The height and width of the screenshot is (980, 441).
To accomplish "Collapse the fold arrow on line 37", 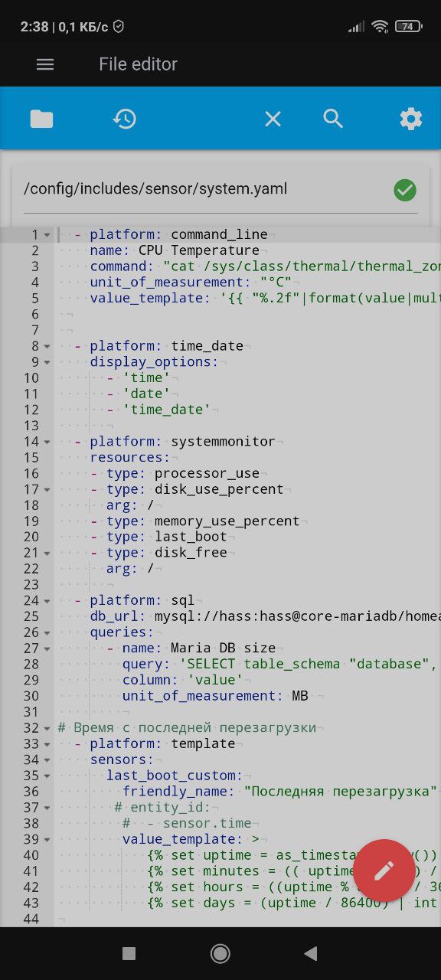I will pyautogui.click(x=47, y=808).
